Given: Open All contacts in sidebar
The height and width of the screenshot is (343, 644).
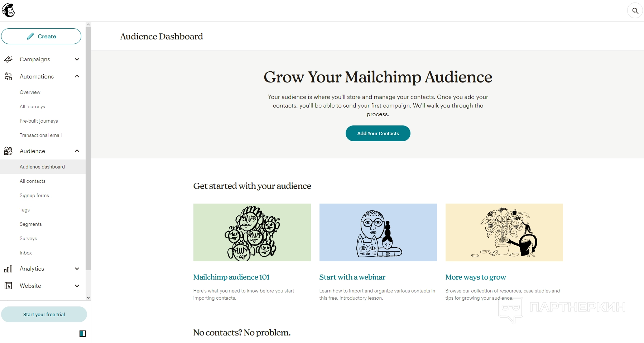Looking at the screenshot, I should (33, 181).
